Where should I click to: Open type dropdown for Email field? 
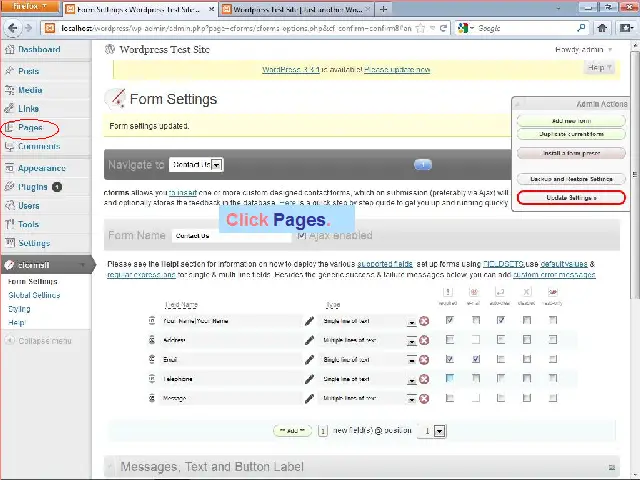point(412,360)
